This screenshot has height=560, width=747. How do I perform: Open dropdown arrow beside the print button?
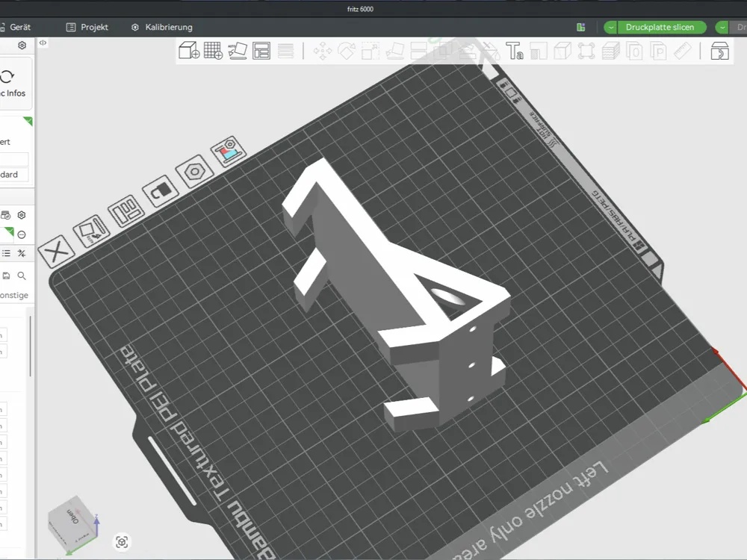[722, 27]
